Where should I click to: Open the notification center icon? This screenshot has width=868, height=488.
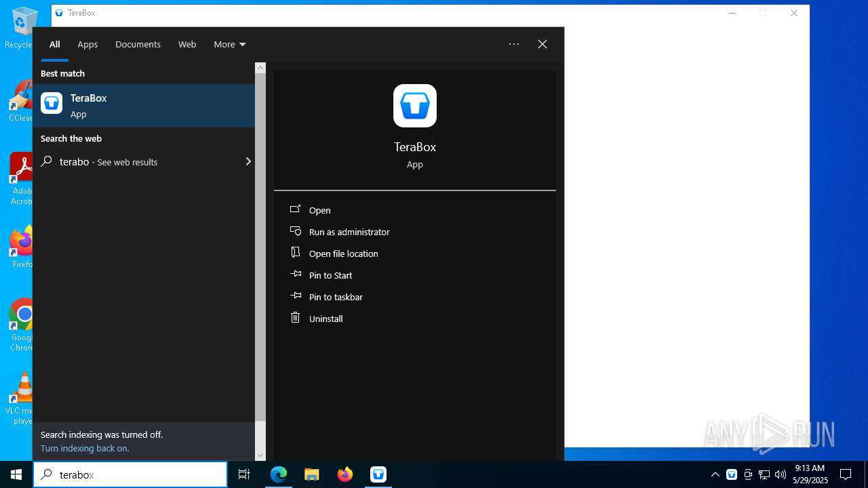[x=846, y=474]
